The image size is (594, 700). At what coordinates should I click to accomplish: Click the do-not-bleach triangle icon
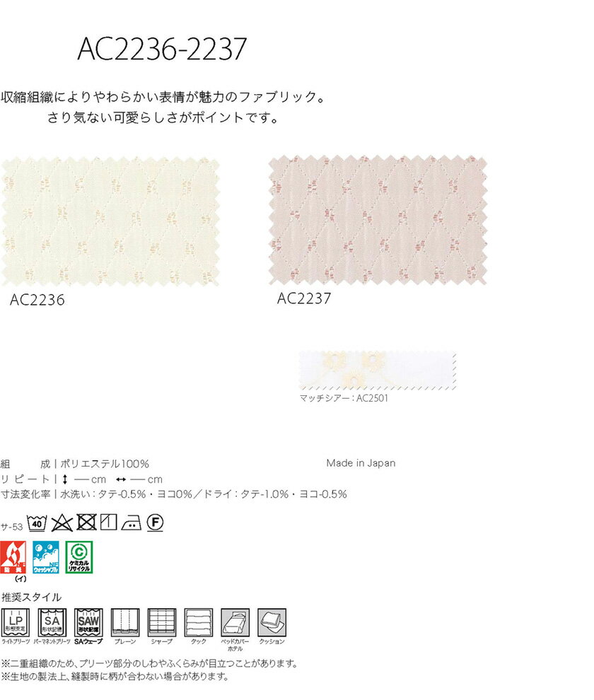coord(62,523)
